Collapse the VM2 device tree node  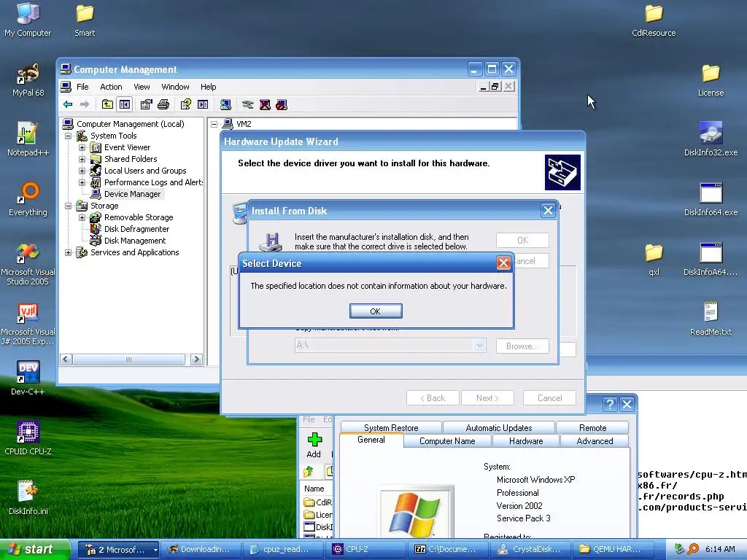[x=214, y=124]
